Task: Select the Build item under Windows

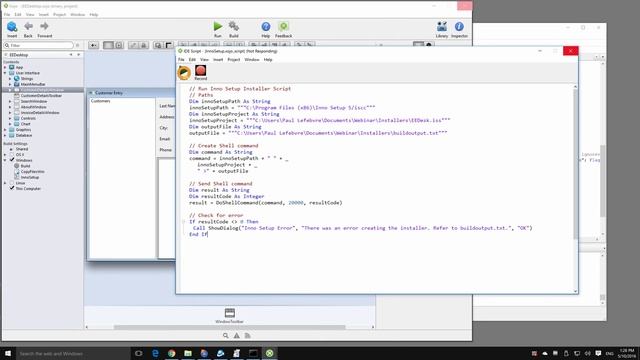Action: pos(25,166)
